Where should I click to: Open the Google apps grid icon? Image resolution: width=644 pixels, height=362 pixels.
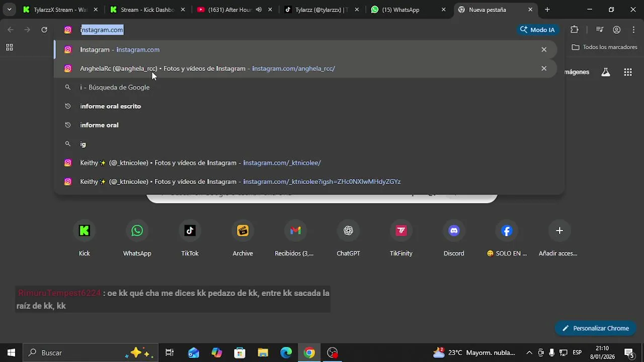click(x=628, y=72)
